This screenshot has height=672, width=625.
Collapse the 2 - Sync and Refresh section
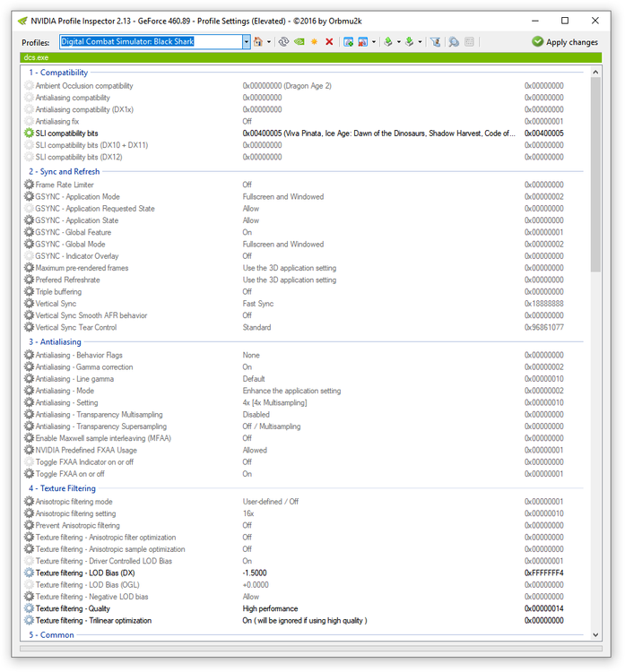tap(65, 171)
